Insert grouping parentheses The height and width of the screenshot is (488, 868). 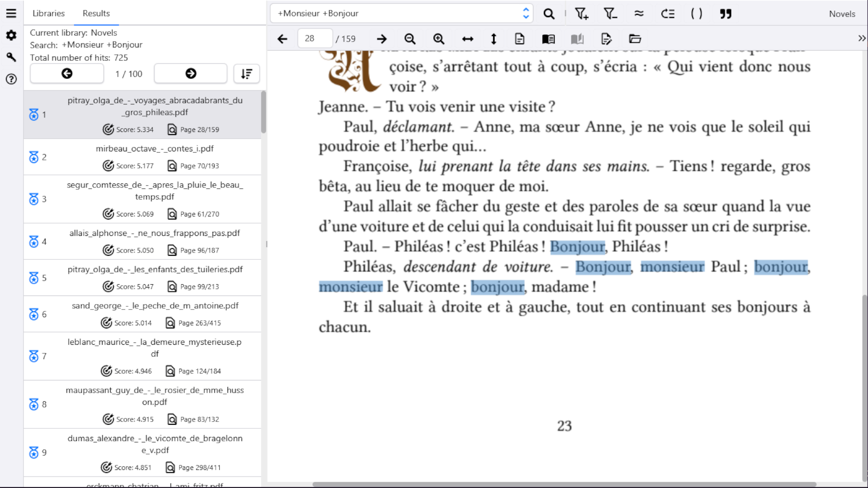(697, 14)
